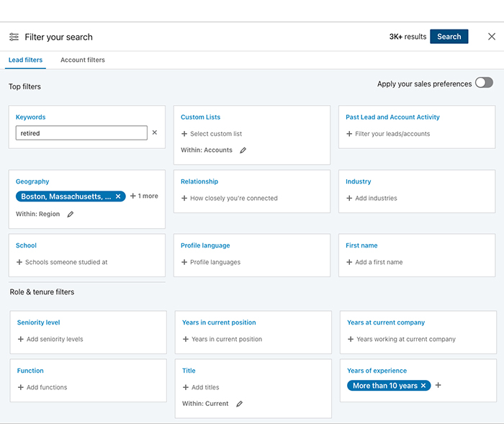Switch to the Account filters tab
The height and width of the screenshot is (444, 504).
tap(83, 60)
